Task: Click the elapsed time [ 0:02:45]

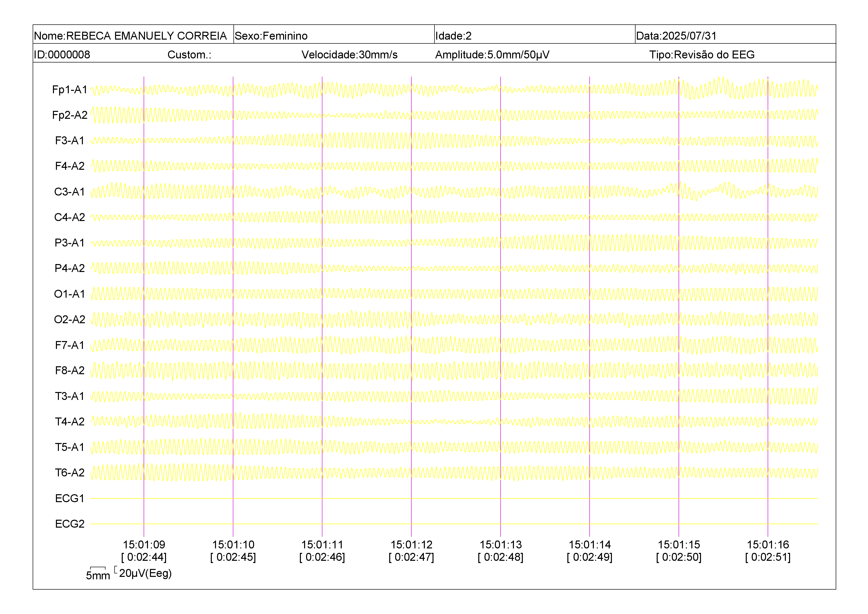Action: pyautogui.click(x=233, y=557)
